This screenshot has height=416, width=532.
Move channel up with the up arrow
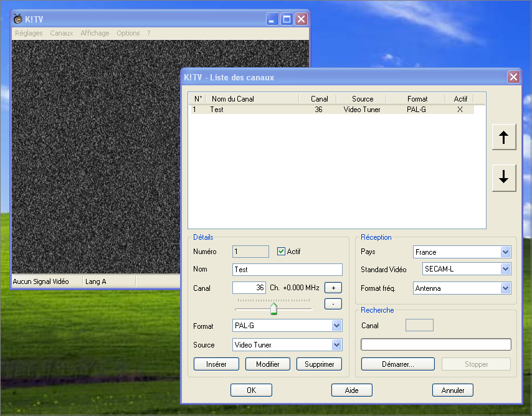[504, 137]
